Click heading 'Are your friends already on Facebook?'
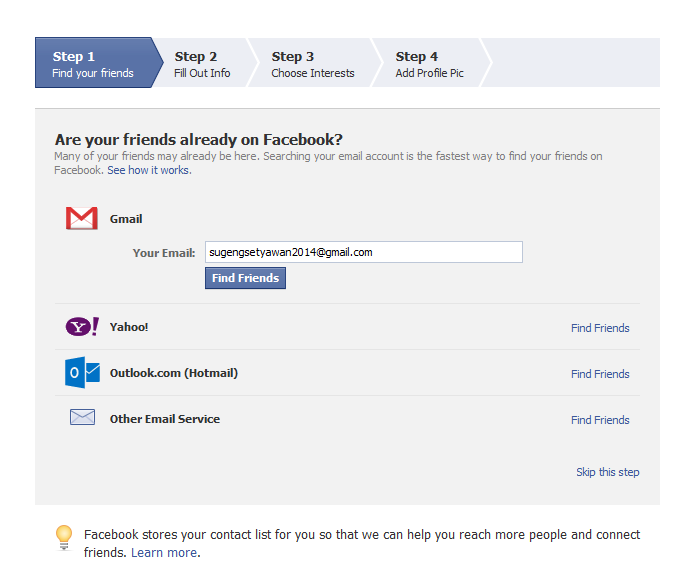Image resolution: width=699 pixels, height=585 pixels. [199, 140]
